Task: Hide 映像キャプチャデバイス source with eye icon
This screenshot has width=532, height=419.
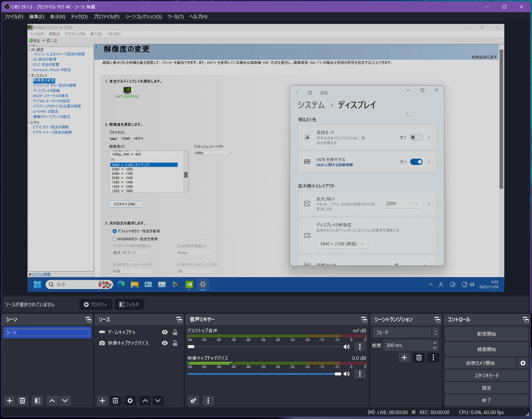Action: tap(165, 343)
